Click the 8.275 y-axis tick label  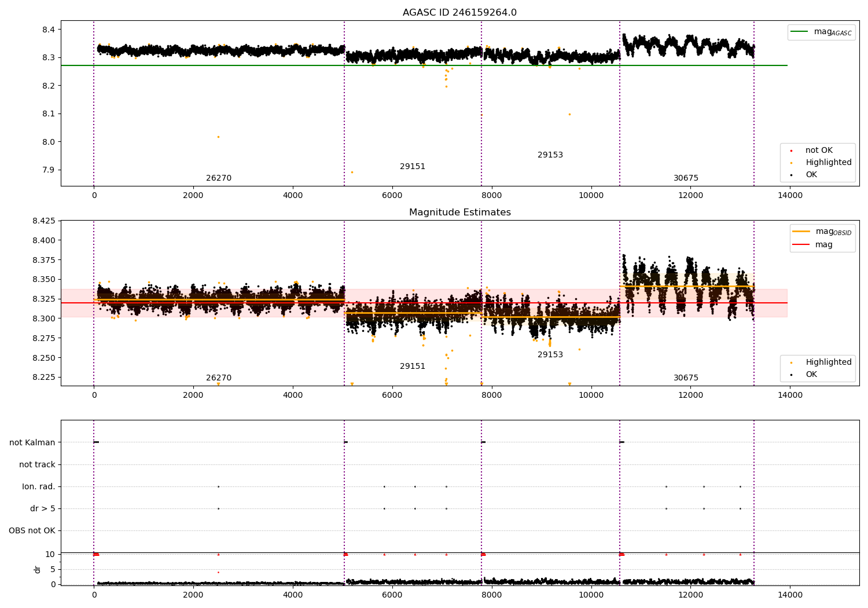tap(43, 338)
